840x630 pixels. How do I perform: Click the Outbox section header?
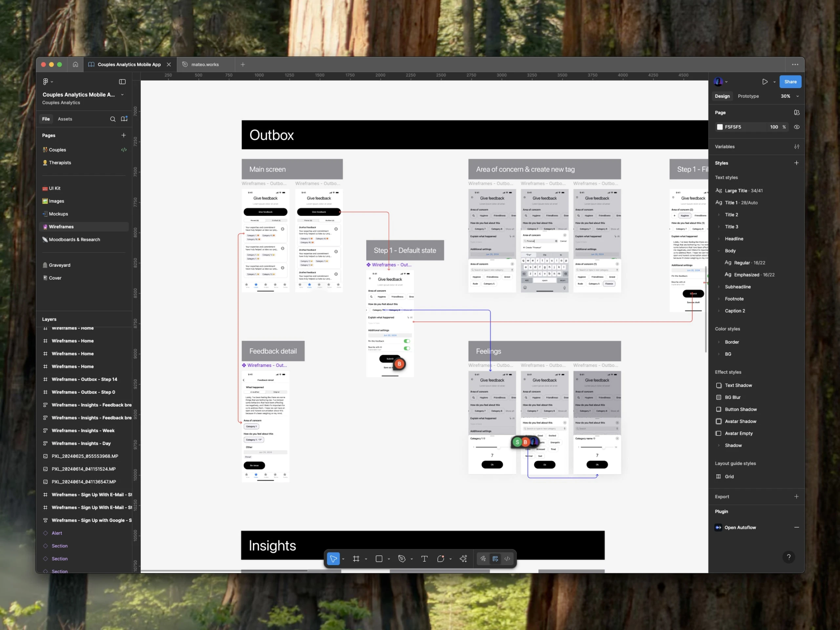click(475, 135)
